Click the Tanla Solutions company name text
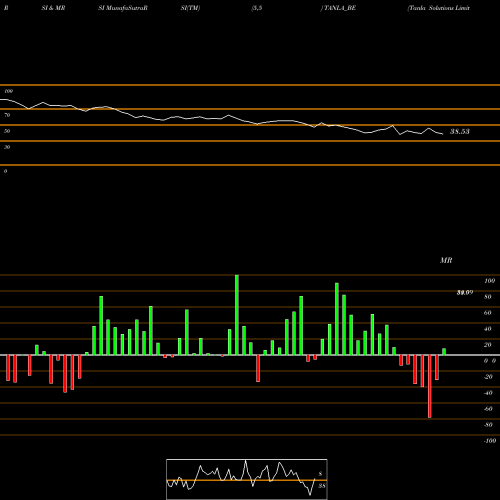The image size is (500, 500). click(x=439, y=8)
